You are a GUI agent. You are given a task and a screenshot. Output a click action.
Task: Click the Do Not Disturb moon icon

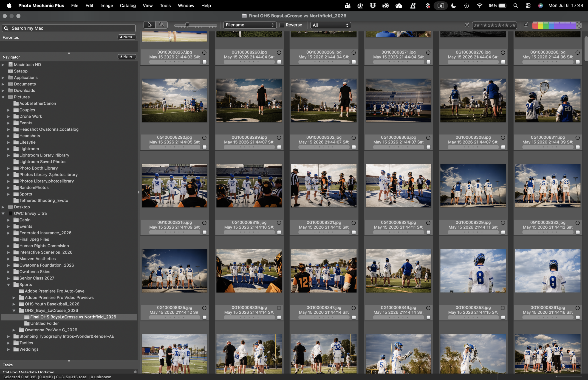[x=454, y=6]
